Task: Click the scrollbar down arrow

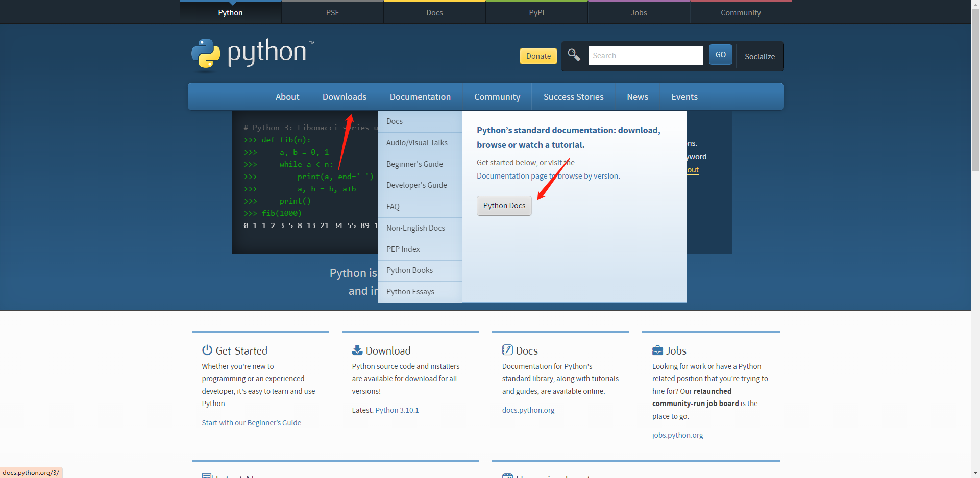Action: click(975, 473)
